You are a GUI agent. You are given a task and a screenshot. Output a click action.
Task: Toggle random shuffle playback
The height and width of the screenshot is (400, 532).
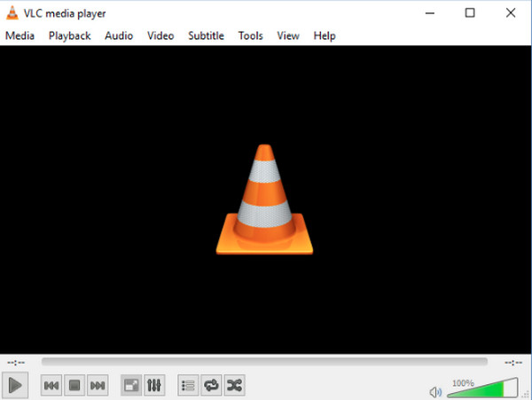[x=234, y=386]
